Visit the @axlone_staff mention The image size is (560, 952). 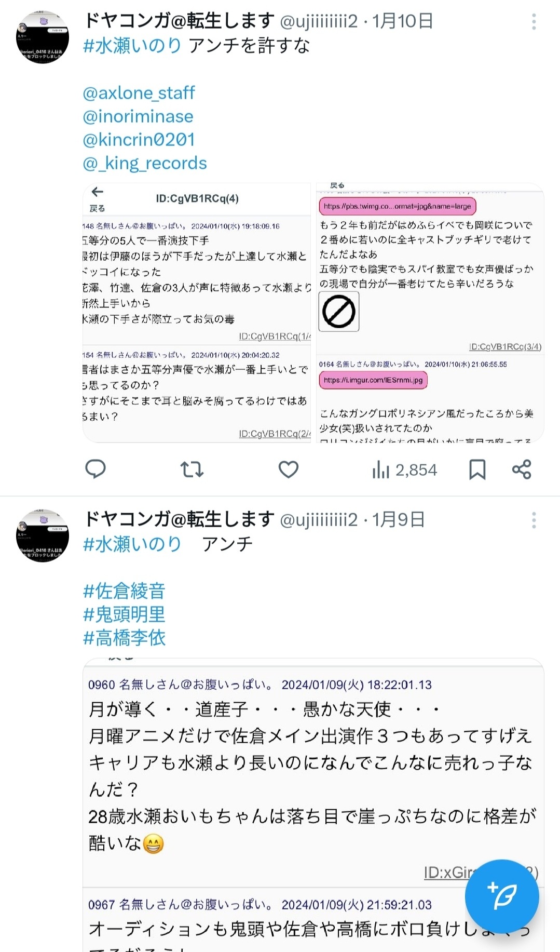(x=139, y=93)
